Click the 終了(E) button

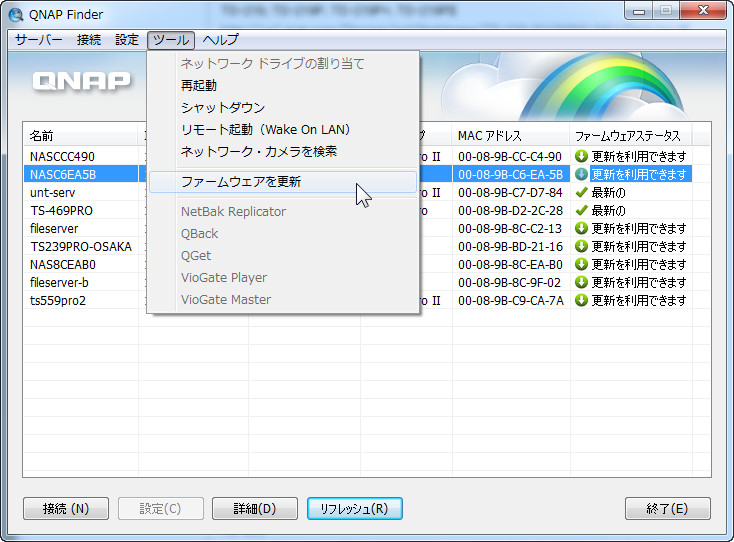[x=668, y=508]
